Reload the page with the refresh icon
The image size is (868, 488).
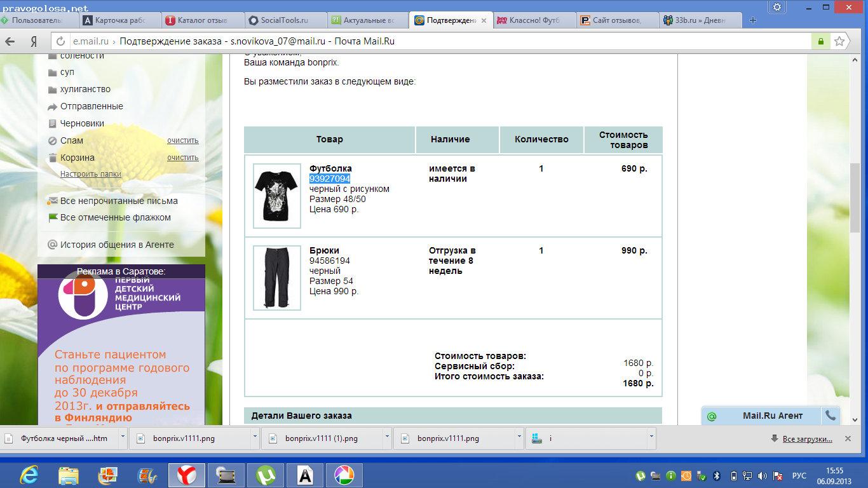pyautogui.click(x=61, y=41)
